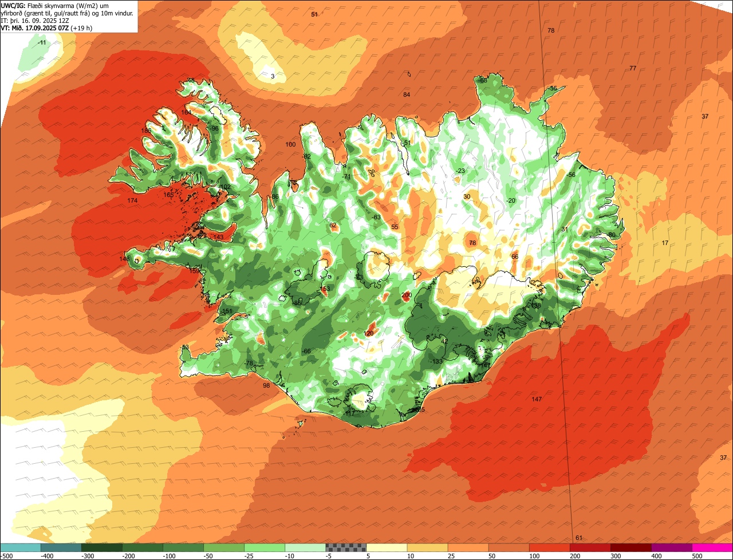
Task: Click the '-11' value in the top-left corner
Action: click(x=42, y=43)
